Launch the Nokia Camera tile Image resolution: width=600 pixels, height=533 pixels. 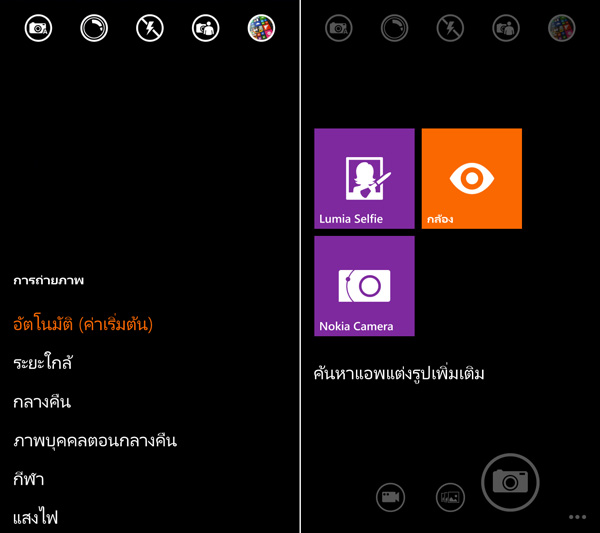coord(364,286)
